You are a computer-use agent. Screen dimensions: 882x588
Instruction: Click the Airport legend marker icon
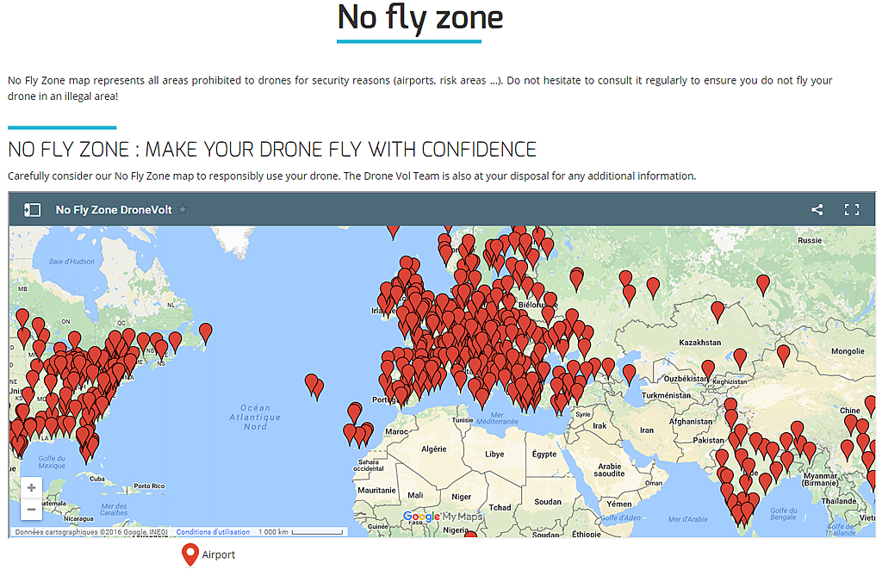click(190, 554)
